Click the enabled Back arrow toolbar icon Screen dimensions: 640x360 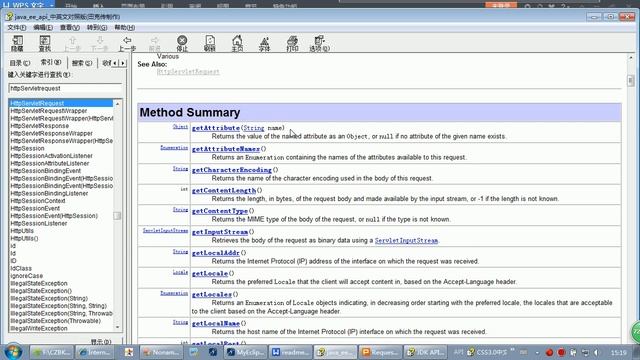tap(127, 43)
